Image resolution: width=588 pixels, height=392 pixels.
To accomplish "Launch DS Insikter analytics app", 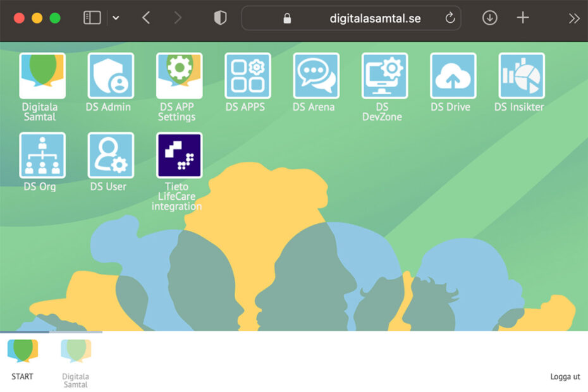I will (x=521, y=76).
